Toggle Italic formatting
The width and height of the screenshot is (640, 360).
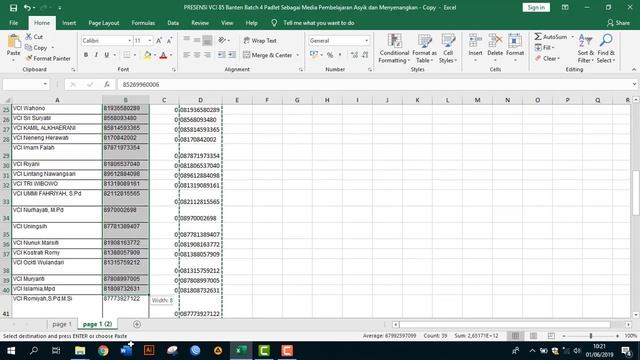(96, 55)
